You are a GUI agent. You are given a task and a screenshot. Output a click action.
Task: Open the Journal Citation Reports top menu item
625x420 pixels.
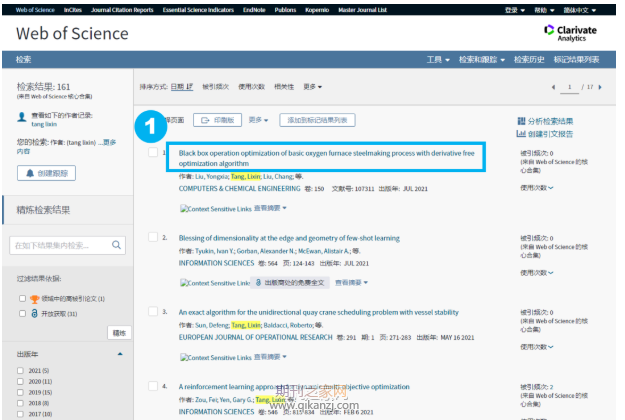[122, 10]
